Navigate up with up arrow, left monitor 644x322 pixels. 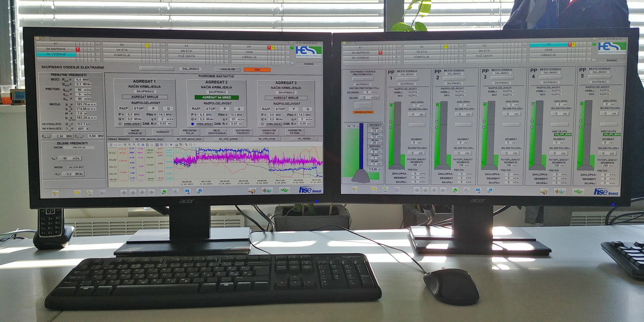[x=133, y=193]
